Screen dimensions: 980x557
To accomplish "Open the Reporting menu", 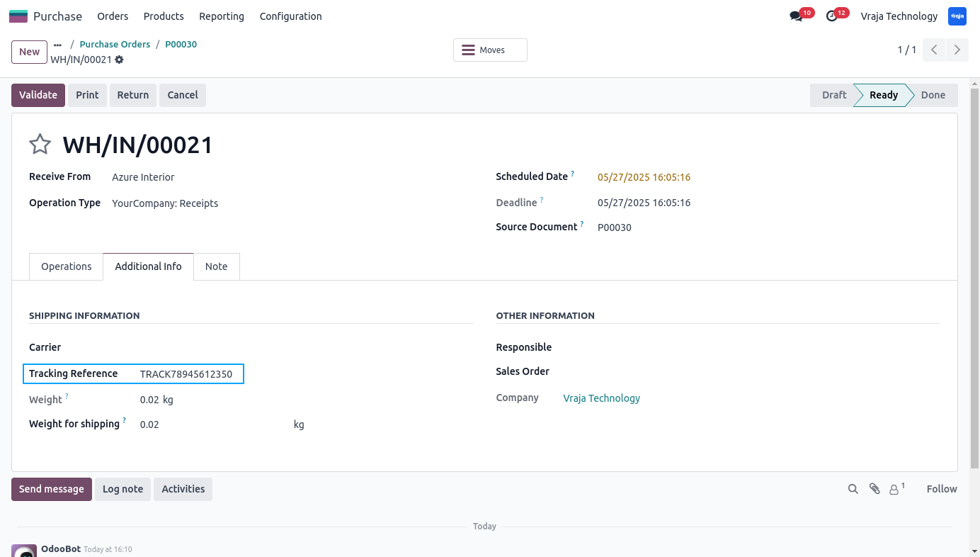I will [x=222, y=16].
